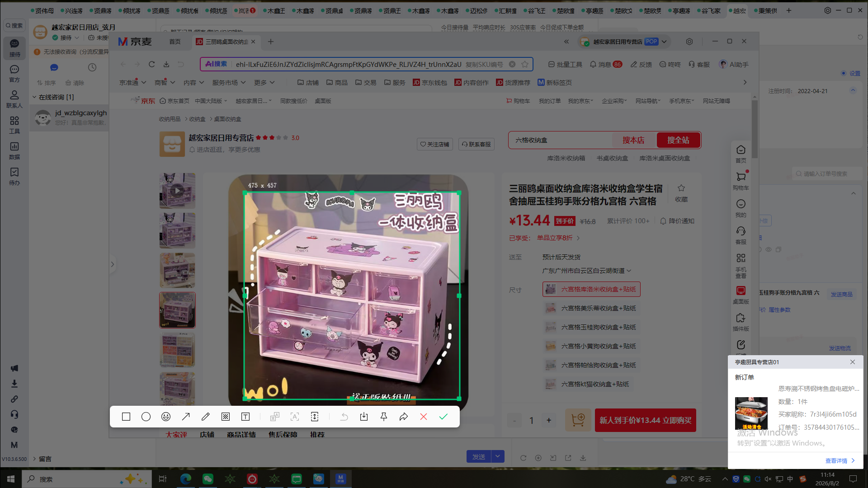
Task: Expand the 更多 menu
Action: (x=264, y=83)
